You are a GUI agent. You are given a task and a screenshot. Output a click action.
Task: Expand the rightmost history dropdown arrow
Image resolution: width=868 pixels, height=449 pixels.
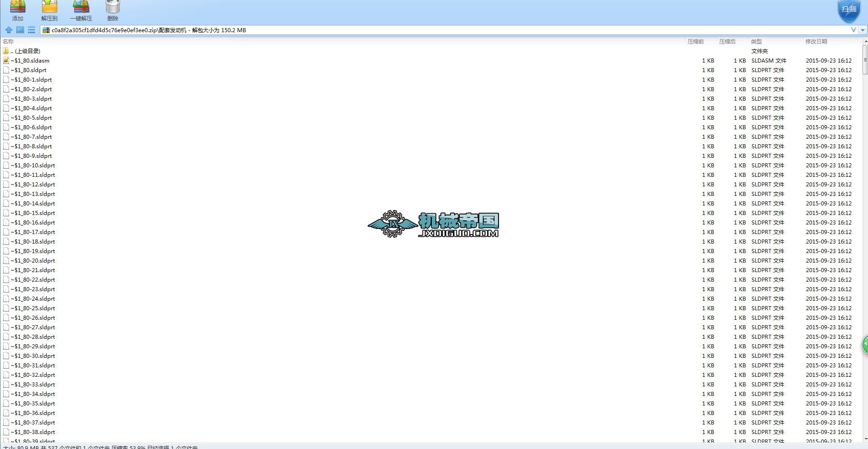863,30
